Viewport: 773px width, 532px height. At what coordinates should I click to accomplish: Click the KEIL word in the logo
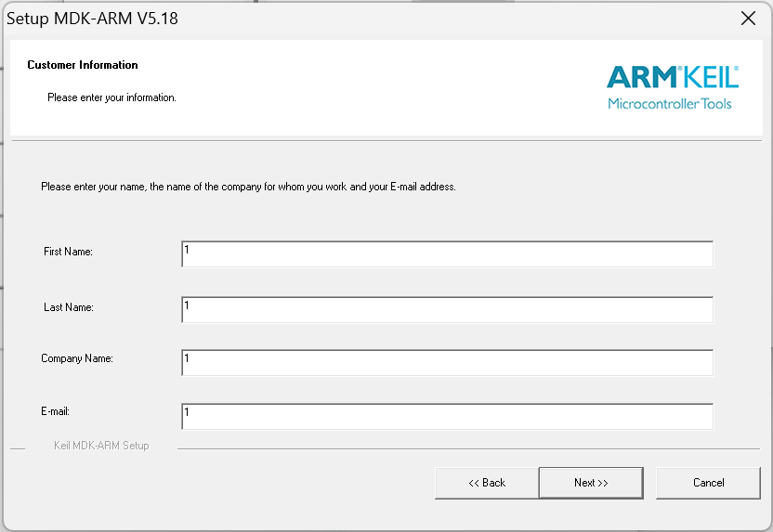tap(712, 76)
